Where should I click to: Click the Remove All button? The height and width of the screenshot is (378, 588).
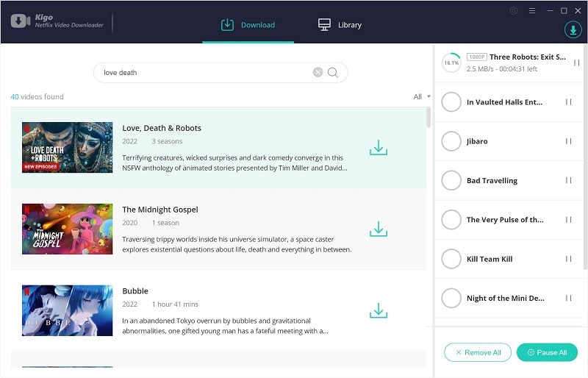click(478, 352)
